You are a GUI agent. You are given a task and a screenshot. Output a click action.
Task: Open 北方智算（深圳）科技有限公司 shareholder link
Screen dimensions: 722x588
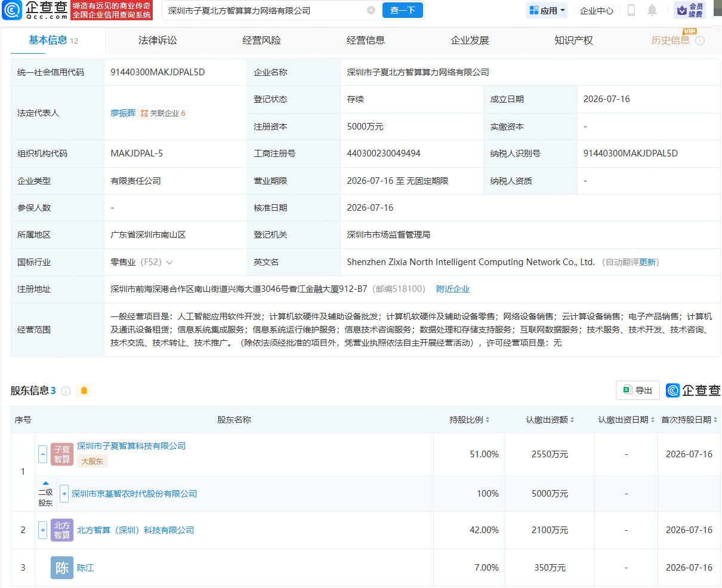tap(135, 530)
